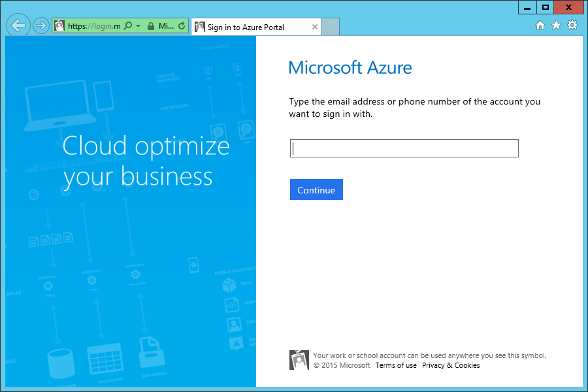588x392 pixels.
Task: Click the security lock icon in address bar
Action: (151, 26)
